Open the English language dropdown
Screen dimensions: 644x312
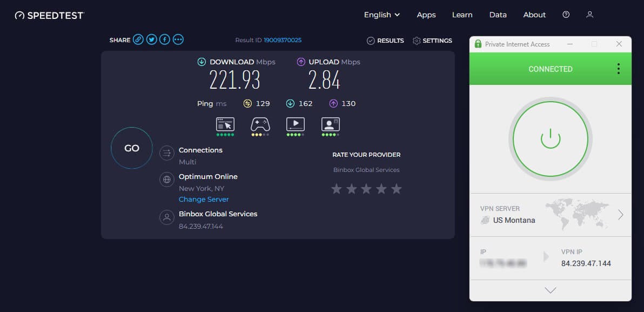click(x=381, y=15)
